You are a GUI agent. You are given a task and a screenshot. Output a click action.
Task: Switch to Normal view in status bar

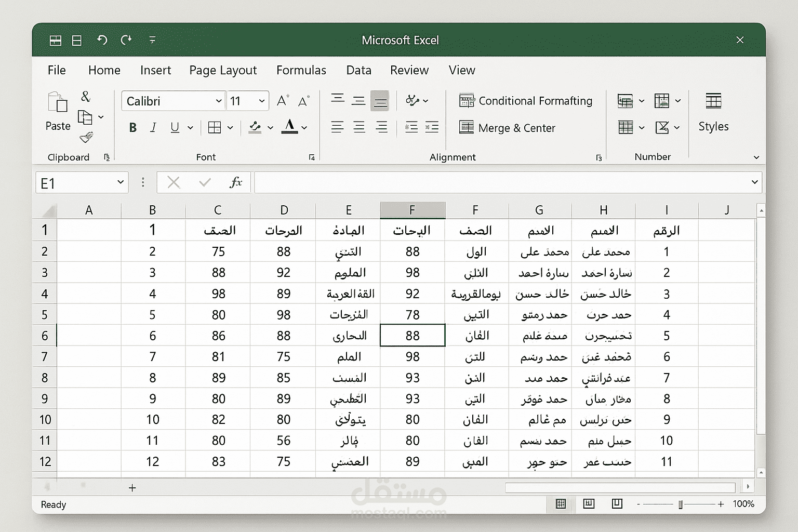[561, 504]
